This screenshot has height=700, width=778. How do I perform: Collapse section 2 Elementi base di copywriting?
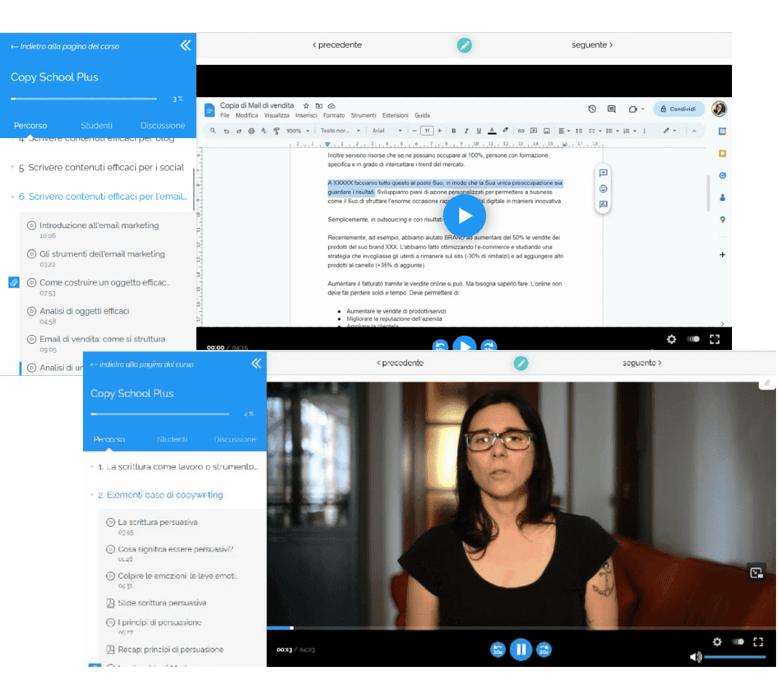[x=157, y=495]
